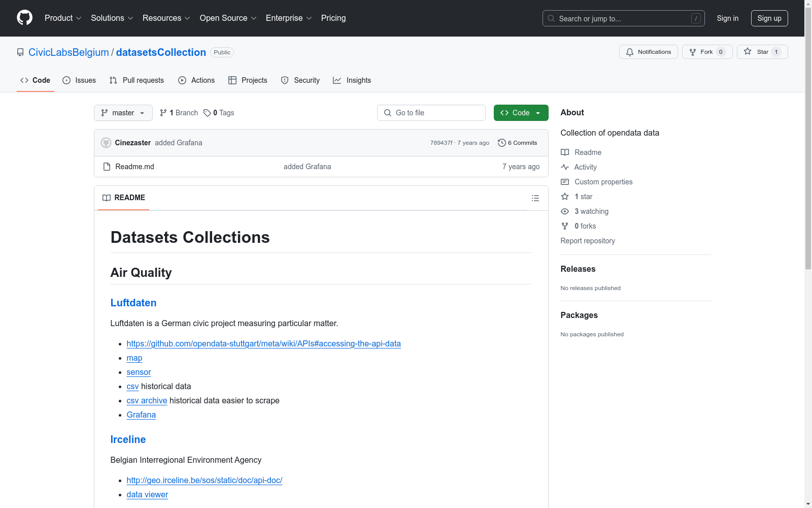Screen dimensions: 812x508
Task: Expand the Solutions menu
Action: click(112, 18)
